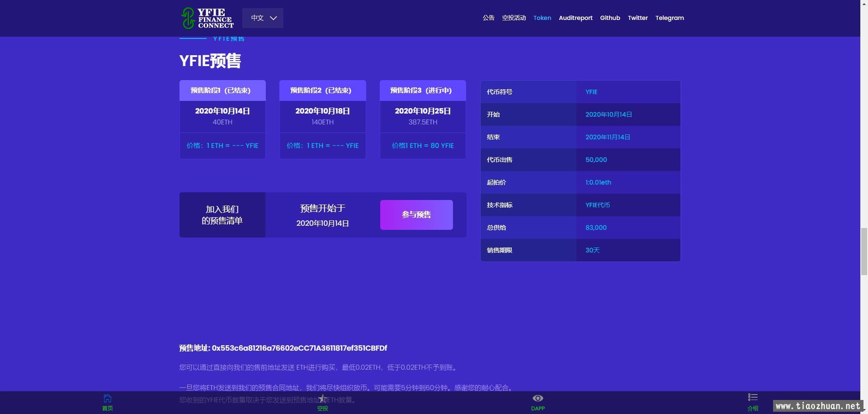Select the 预售阶段2 (已结束) card
The width and height of the screenshot is (868, 414).
pos(322,119)
